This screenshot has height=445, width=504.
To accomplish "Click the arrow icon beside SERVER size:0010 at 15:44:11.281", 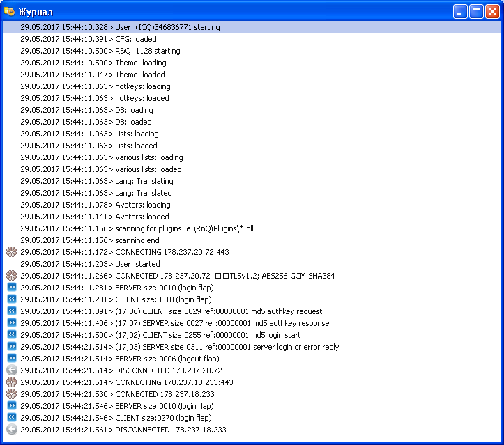I will point(10,288).
